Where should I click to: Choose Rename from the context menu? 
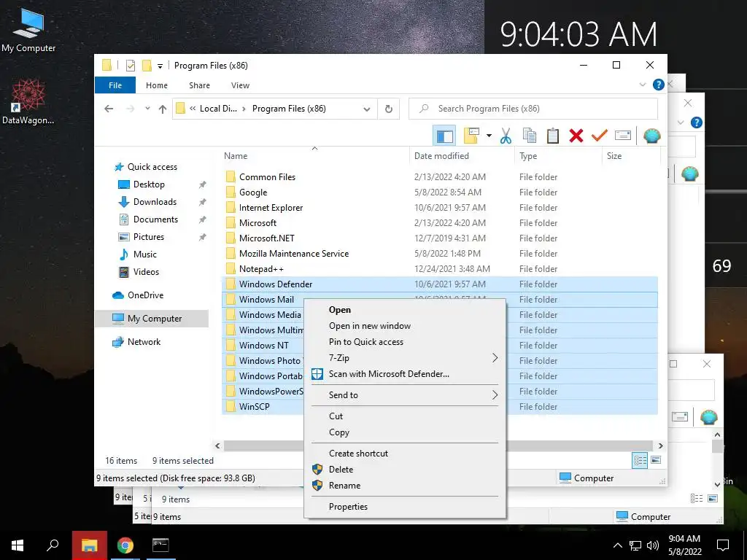(405, 485)
